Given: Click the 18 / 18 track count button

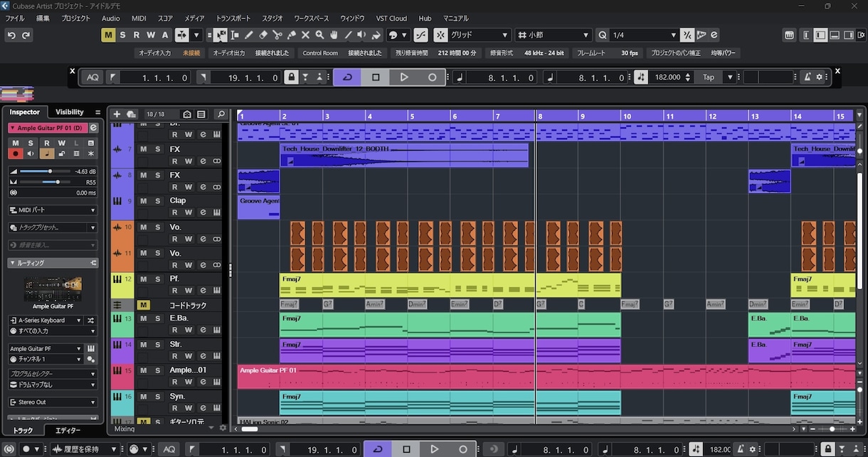Looking at the screenshot, I should (155, 114).
